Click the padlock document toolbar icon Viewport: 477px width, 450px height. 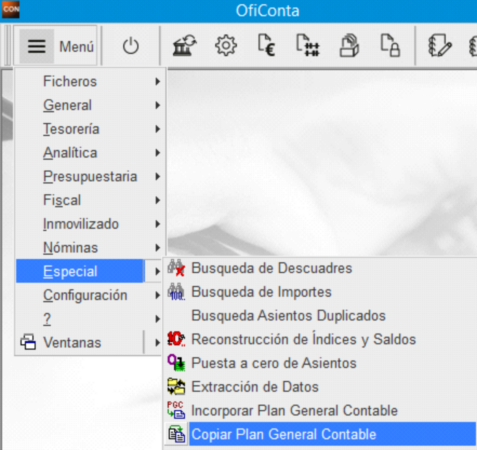point(390,46)
